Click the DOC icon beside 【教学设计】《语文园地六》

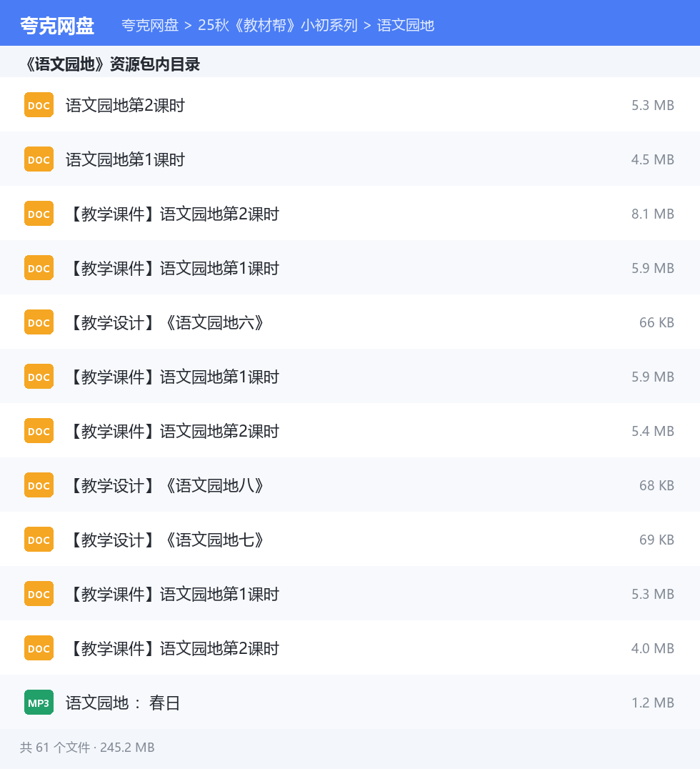(39, 322)
